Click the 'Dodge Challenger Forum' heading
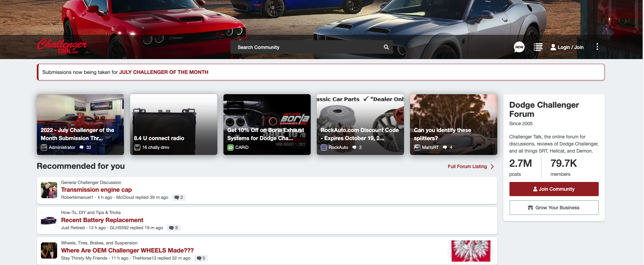The image size is (644, 265). tap(544, 109)
